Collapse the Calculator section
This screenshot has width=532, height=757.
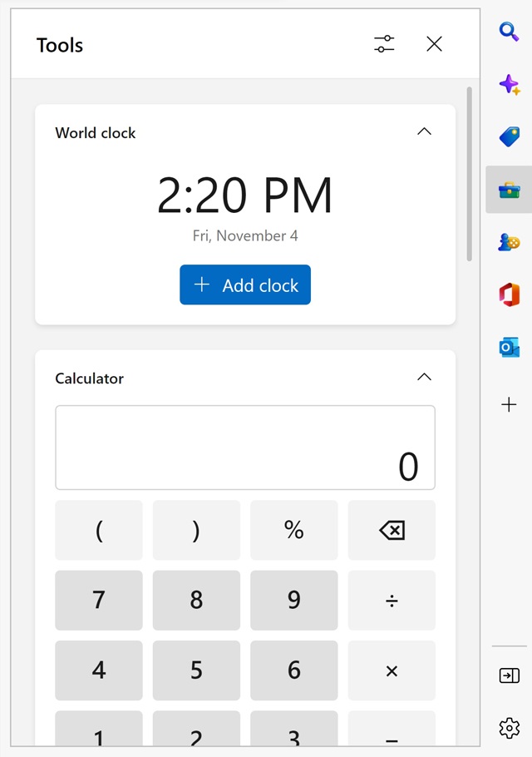[x=424, y=377]
